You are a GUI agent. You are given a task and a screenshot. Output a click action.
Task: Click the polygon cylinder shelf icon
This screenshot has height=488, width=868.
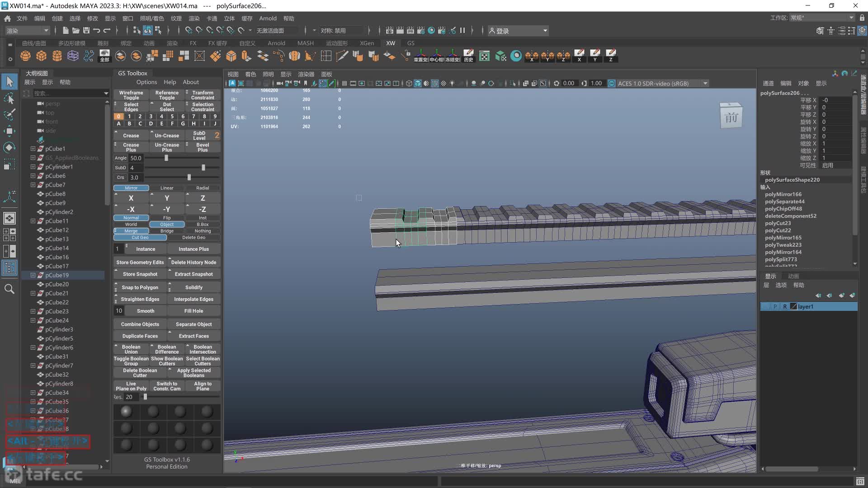[x=57, y=56]
